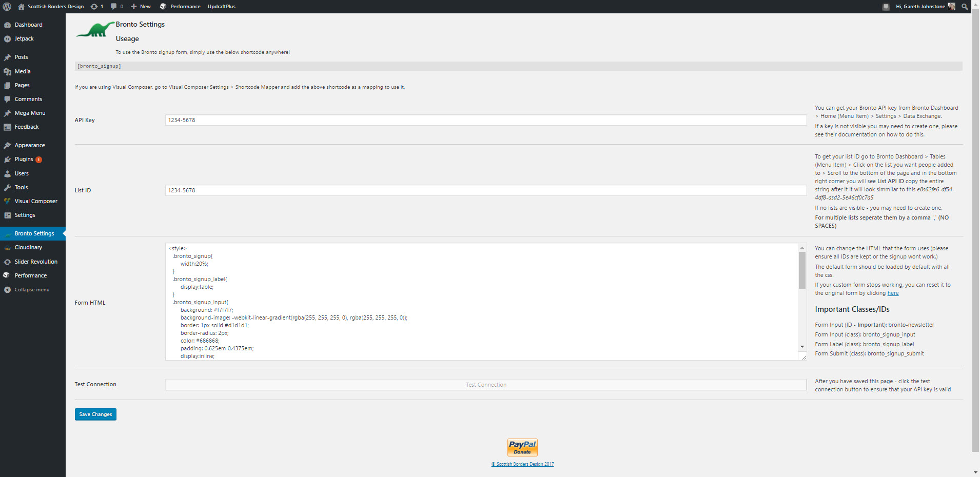The height and width of the screenshot is (477, 980).
Task: Click the page vertical scrollbar
Action: tap(975, 231)
